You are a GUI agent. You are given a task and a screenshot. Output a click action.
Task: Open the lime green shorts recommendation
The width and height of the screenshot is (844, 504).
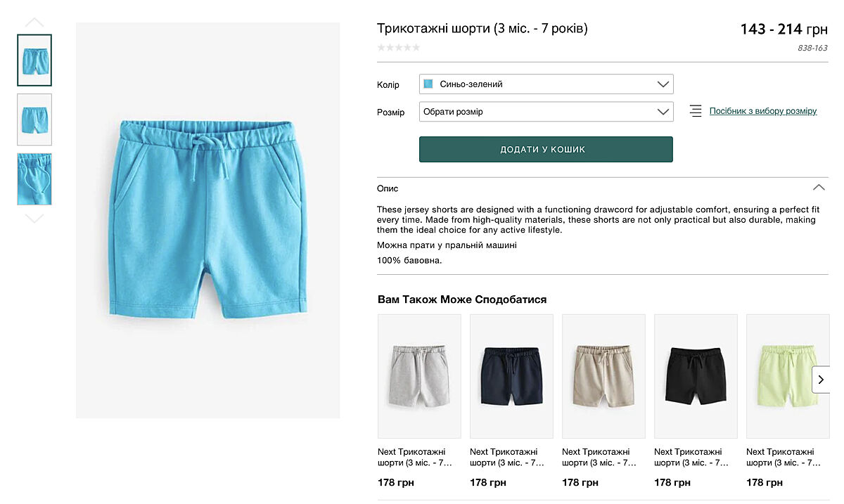point(782,376)
